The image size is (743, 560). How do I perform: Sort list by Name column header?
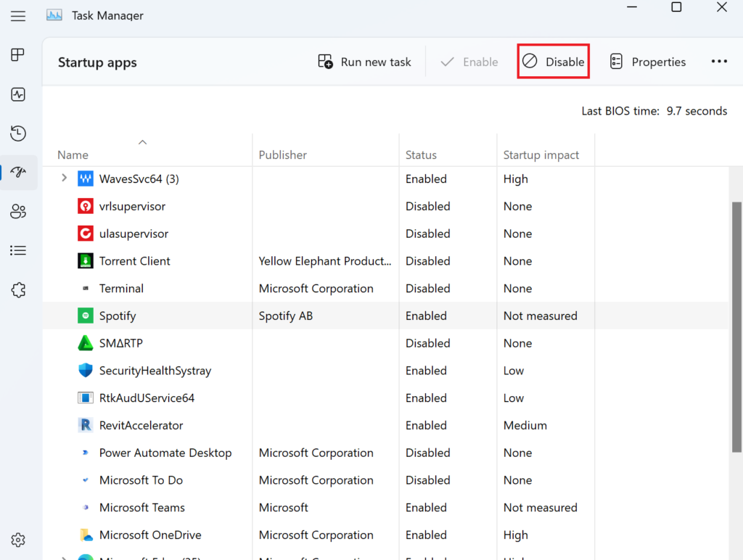(x=73, y=155)
